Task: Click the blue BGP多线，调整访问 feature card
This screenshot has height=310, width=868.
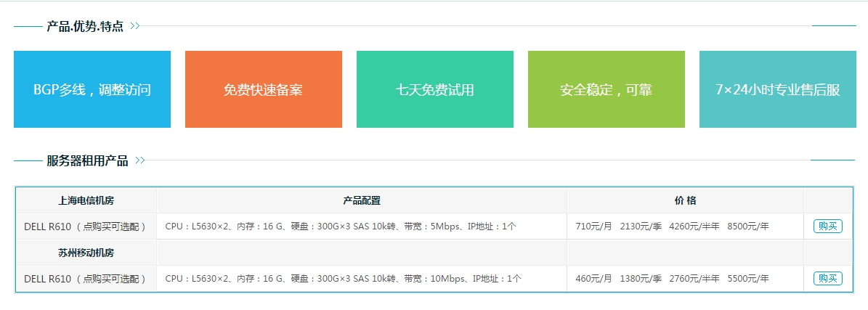Action: click(92, 89)
